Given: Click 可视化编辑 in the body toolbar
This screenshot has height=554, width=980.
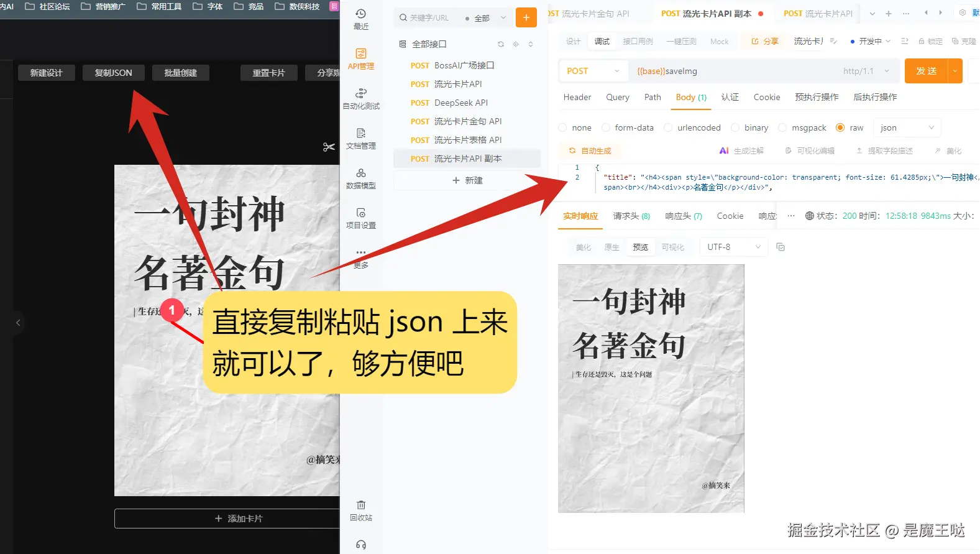Looking at the screenshot, I should [x=810, y=150].
